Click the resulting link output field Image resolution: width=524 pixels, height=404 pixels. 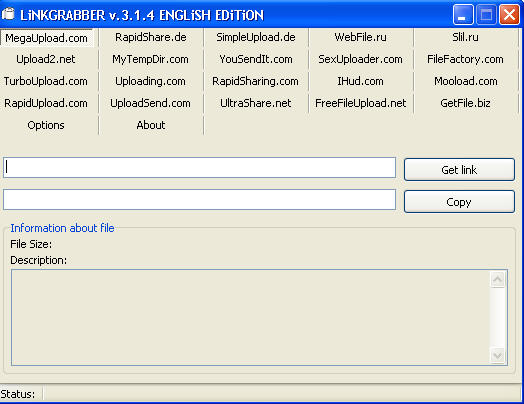200,200
